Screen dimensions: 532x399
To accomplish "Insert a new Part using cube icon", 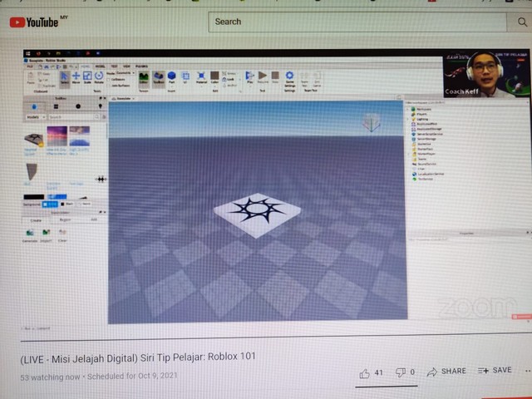I will pyautogui.click(x=171, y=77).
